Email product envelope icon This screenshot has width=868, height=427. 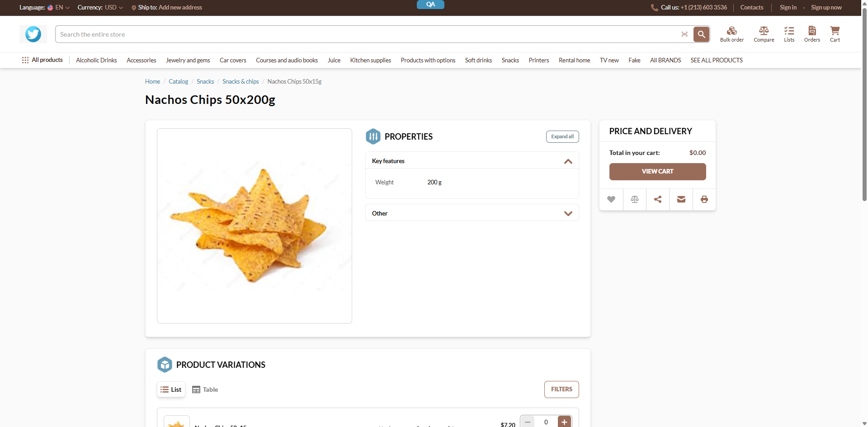pos(681,199)
